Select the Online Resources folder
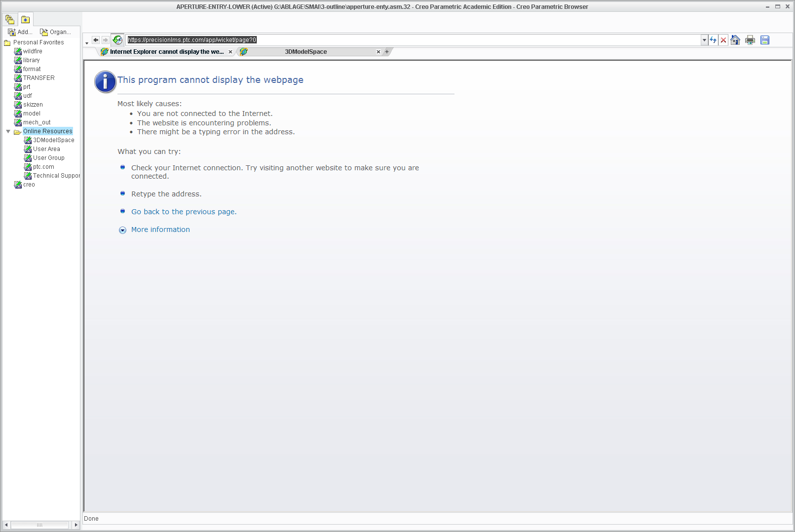The image size is (795, 532). click(47, 131)
